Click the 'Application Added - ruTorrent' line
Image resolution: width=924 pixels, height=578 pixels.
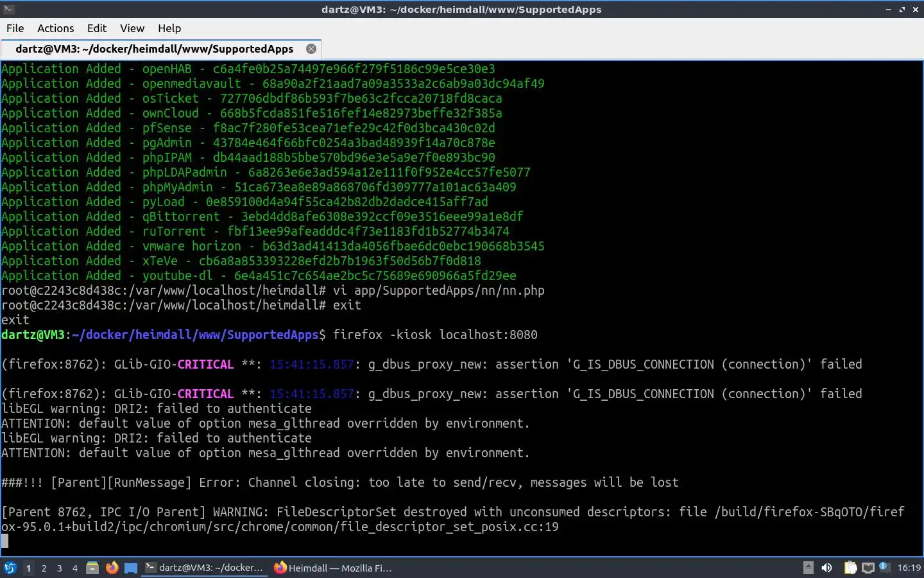pos(255,231)
